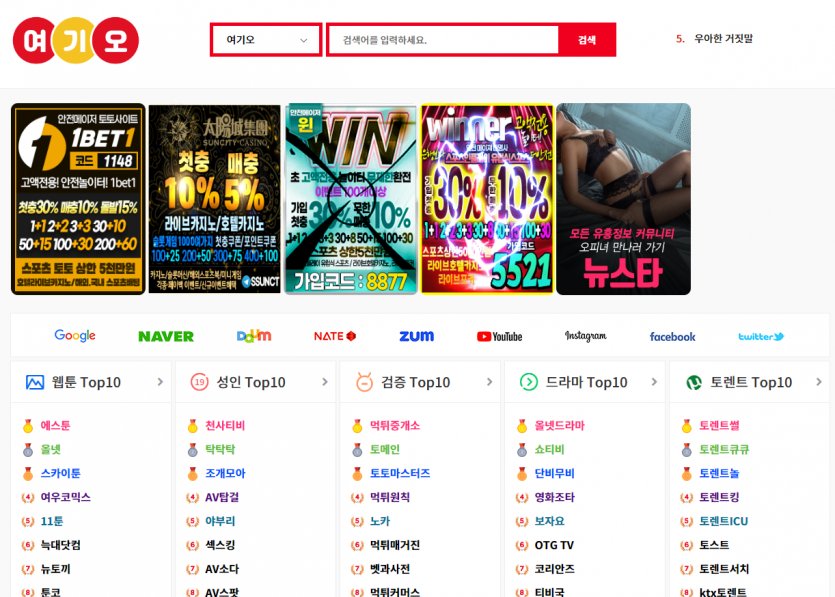
Task: Open the Suncity Casino banner
Action: click(215, 199)
